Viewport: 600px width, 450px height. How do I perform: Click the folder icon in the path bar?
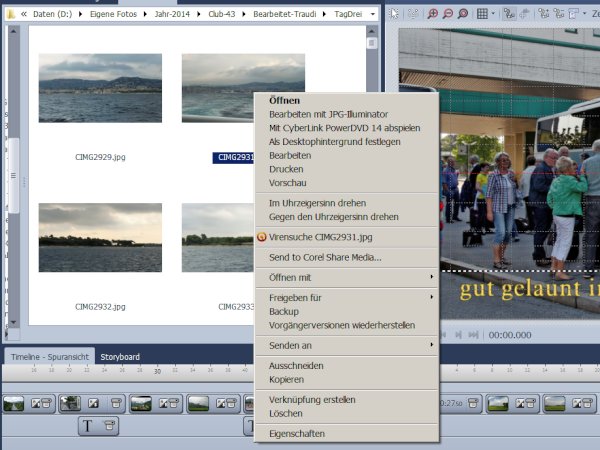8,15
